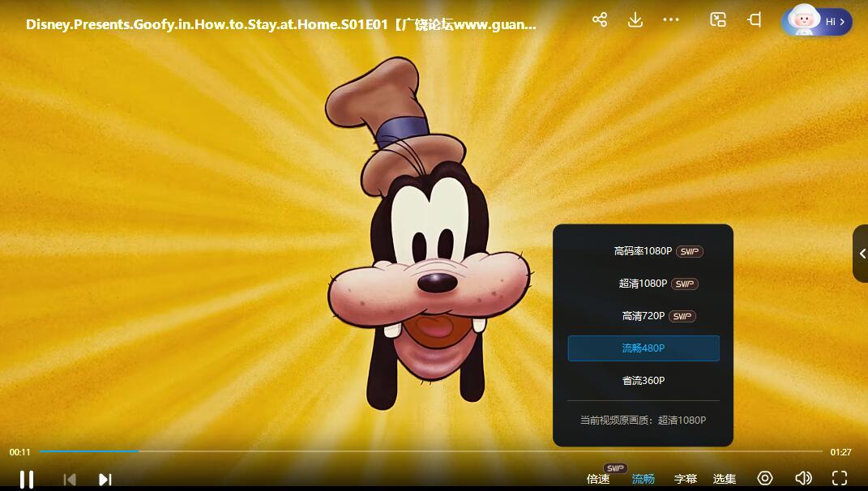
Task: Switch to 省流360P quality
Action: tap(644, 381)
